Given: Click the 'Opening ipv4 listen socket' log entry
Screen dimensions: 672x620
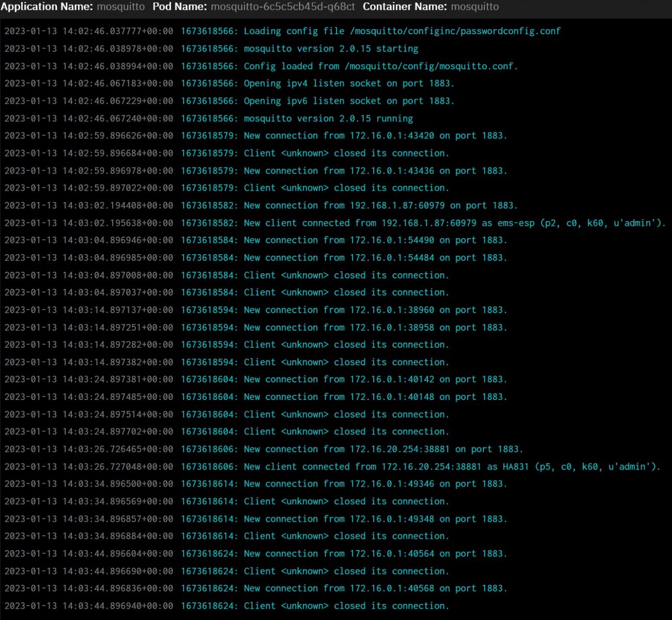Looking at the screenshot, I should pyautogui.click(x=230, y=83).
